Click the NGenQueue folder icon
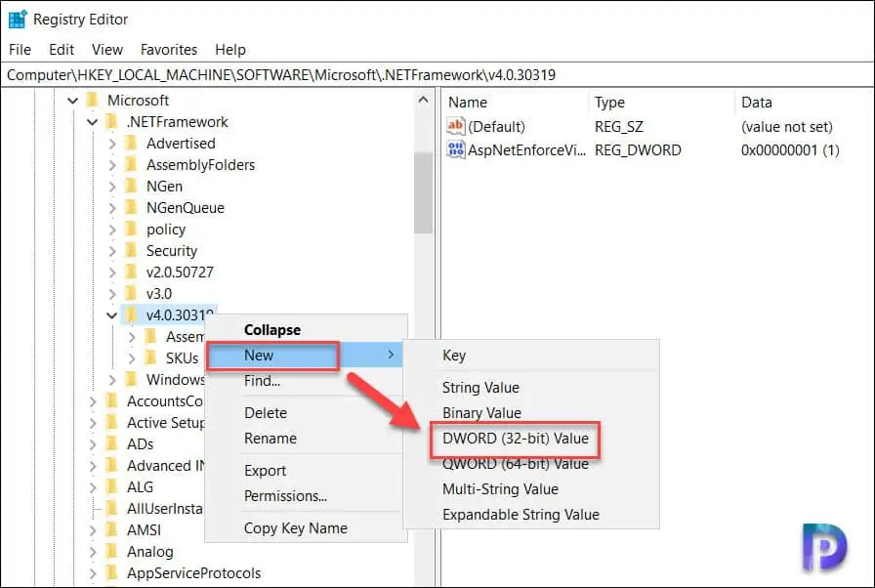 [132, 208]
